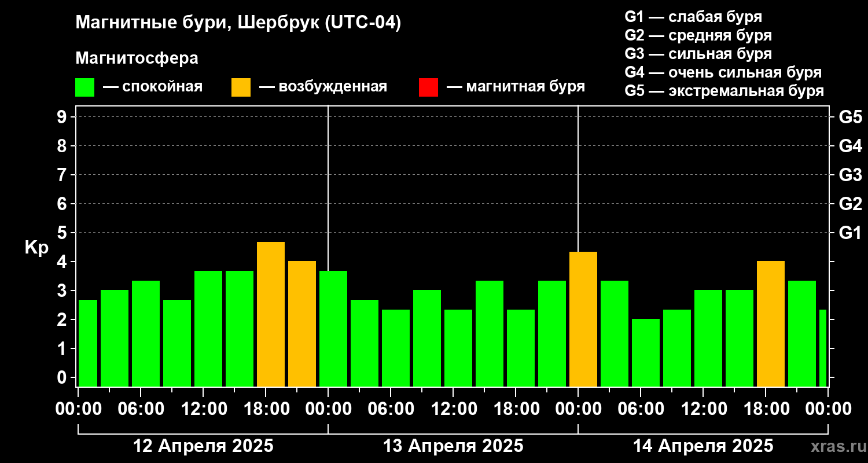868x463 pixels.
Task: Click the right-axis 'G4' tick label
Action: pos(851,146)
